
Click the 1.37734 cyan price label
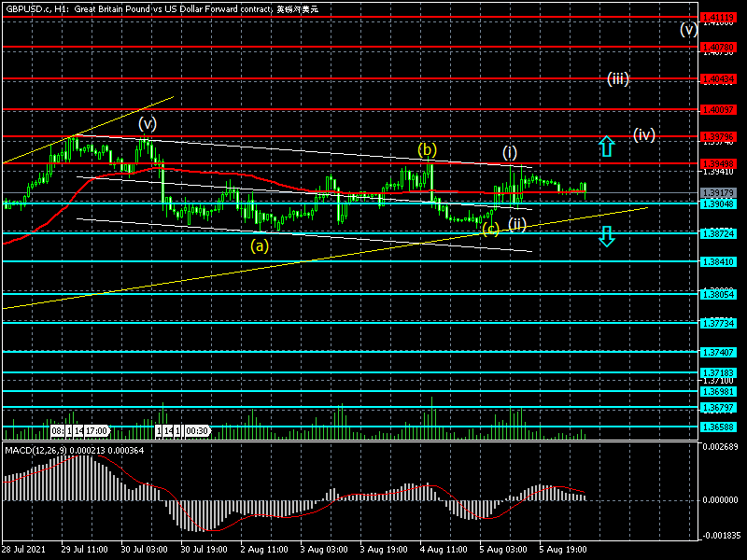coord(718,323)
